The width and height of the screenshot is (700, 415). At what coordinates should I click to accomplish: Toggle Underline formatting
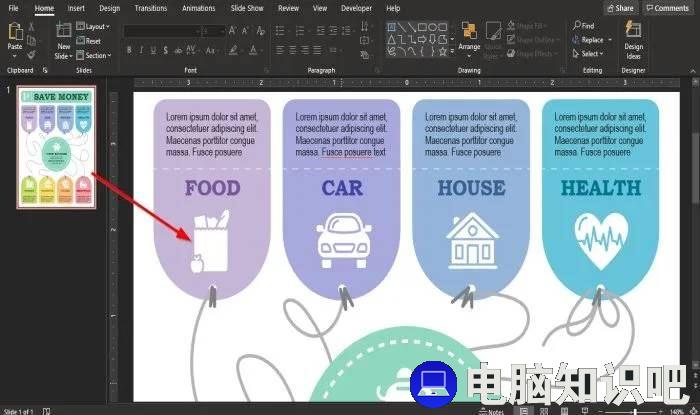153,50
